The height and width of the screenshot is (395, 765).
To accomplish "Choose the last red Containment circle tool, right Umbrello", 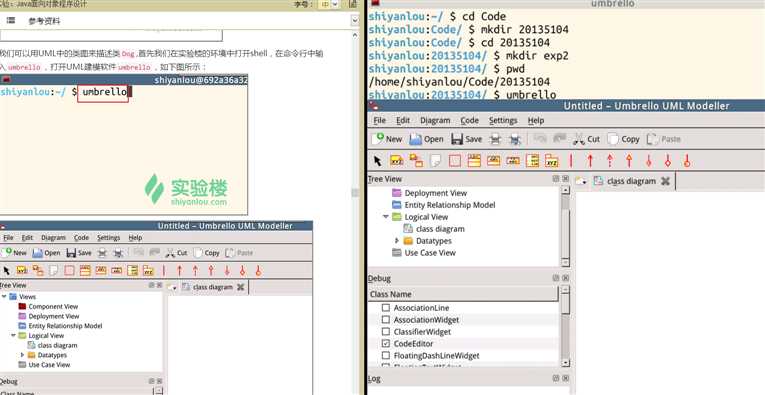I will pos(687,160).
